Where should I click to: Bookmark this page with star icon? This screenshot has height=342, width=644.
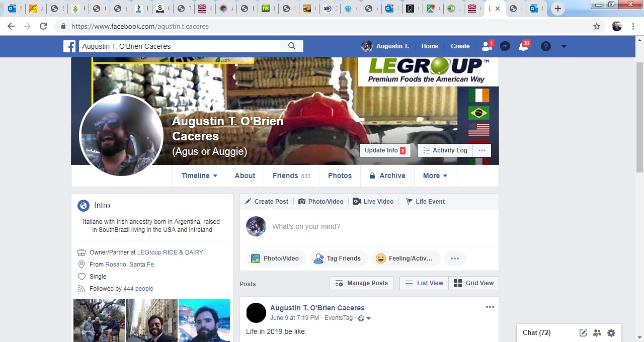597,26
